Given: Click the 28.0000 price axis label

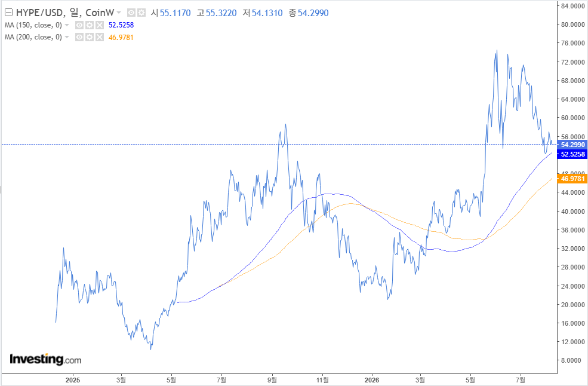Looking at the screenshot, I should pyautogui.click(x=572, y=267).
